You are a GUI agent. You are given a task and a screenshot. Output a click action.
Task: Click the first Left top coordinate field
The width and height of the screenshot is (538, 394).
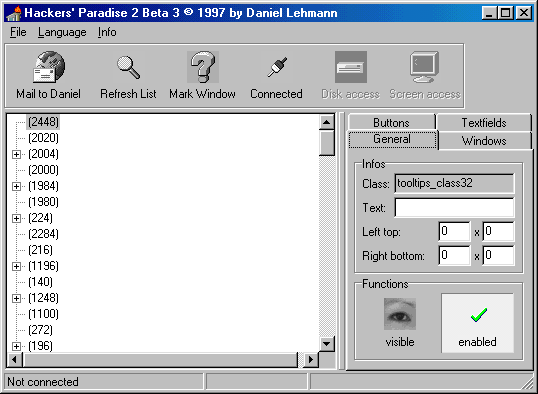tap(454, 231)
